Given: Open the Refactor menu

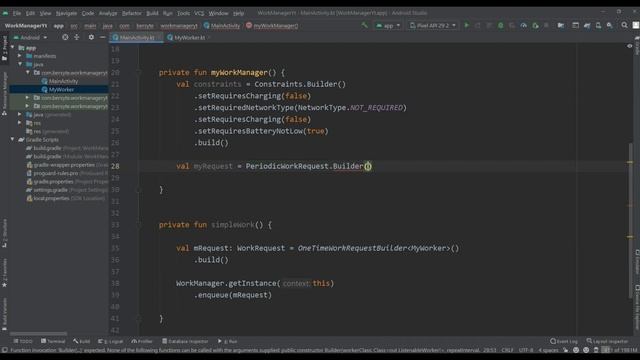Looking at the screenshot, I should coord(132,13).
